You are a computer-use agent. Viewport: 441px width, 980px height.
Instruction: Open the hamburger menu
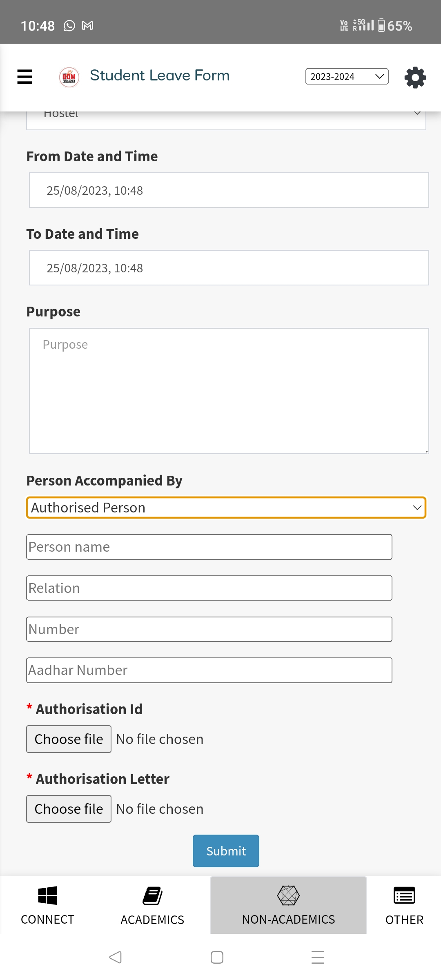24,76
